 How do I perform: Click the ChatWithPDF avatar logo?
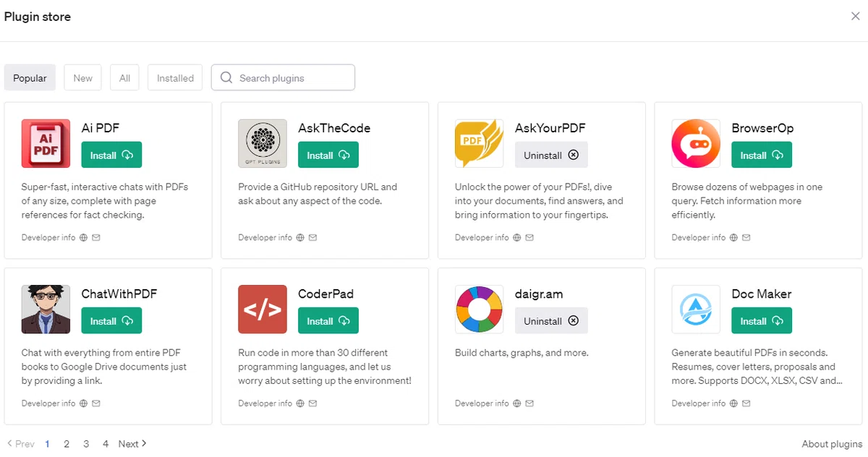coord(46,309)
